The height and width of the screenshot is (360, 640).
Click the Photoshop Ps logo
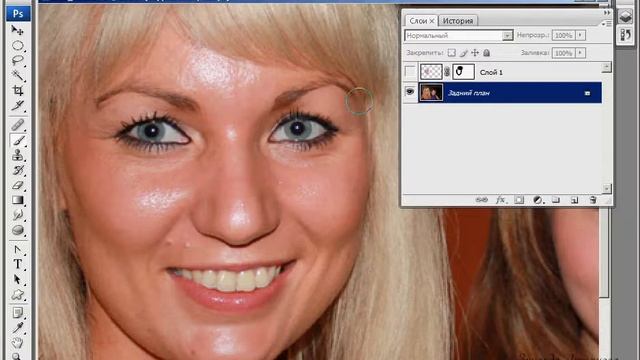click(x=18, y=13)
